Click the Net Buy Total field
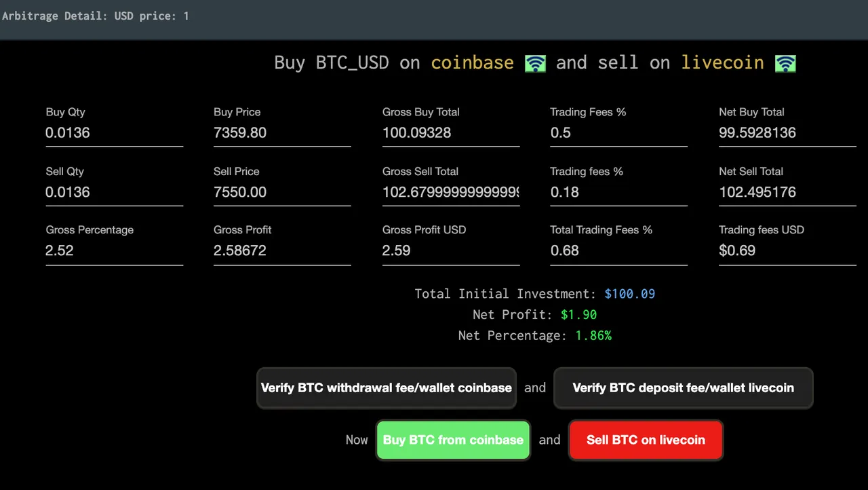 click(787, 133)
